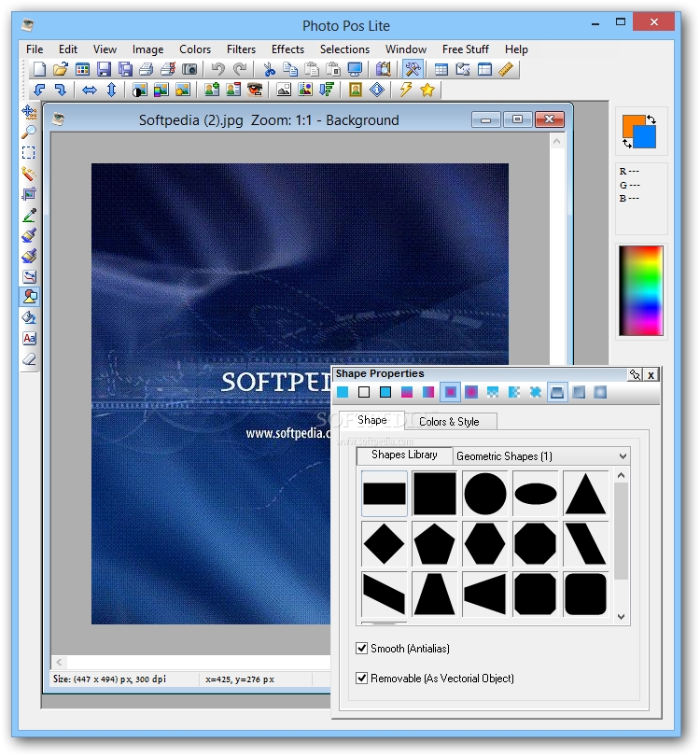This screenshot has width=700, height=756.
Task: Switch to the Colors & Style tab
Action: pyautogui.click(x=449, y=422)
